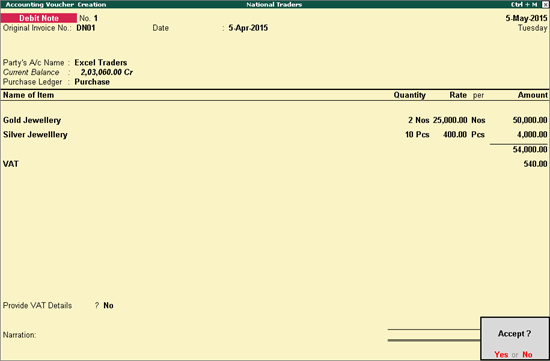Click the voucher date 5-May-2015
This screenshot has width=550, height=361.
click(x=526, y=18)
